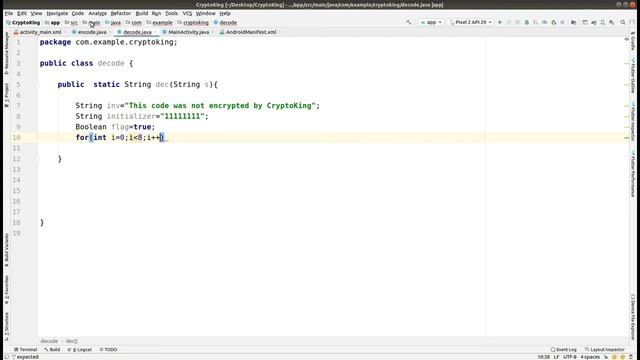
Task: Toggle the Build Variants side panel
Action: tap(7, 250)
